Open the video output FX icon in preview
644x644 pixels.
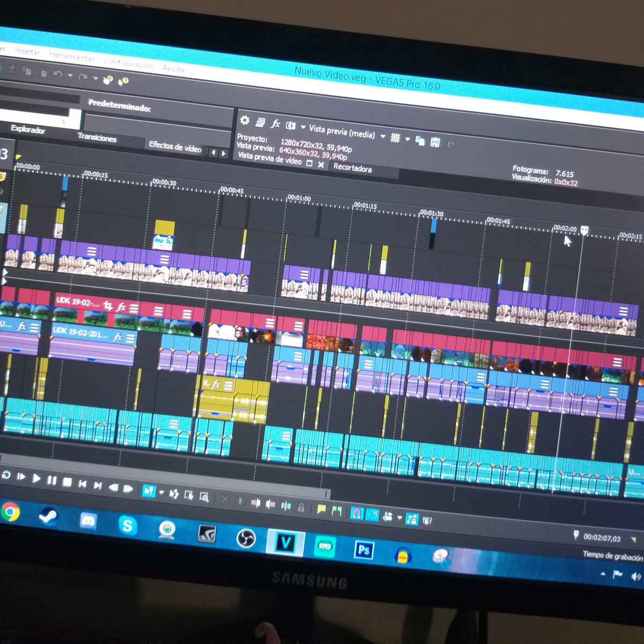276,124
